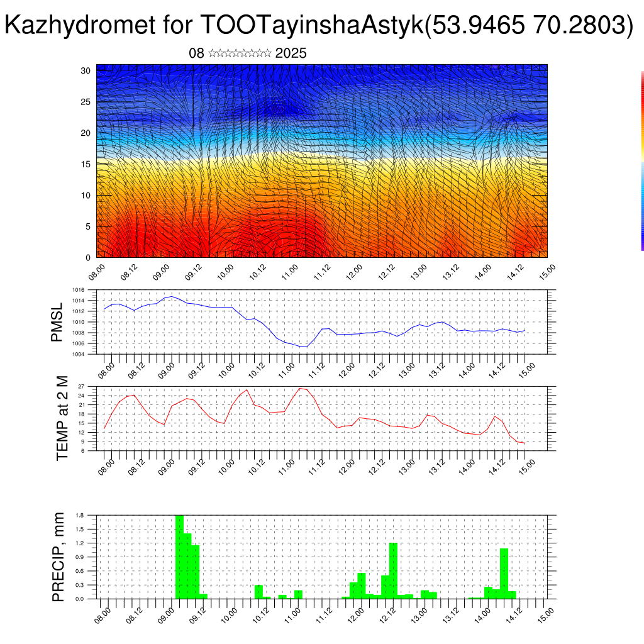This screenshot has width=644, height=644.
Task: Click the "6" tick on the temperature axis
Action: click(x=82, y=451)
